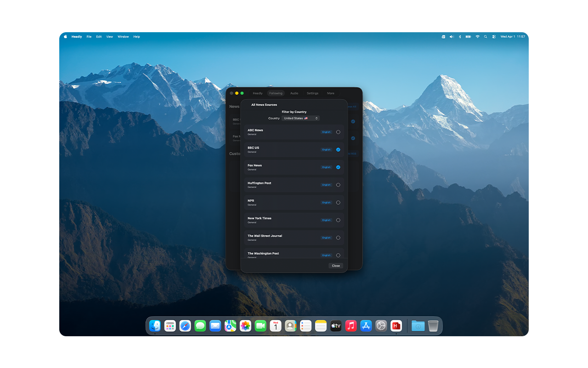Switch to the Following tab

[276, 93]
